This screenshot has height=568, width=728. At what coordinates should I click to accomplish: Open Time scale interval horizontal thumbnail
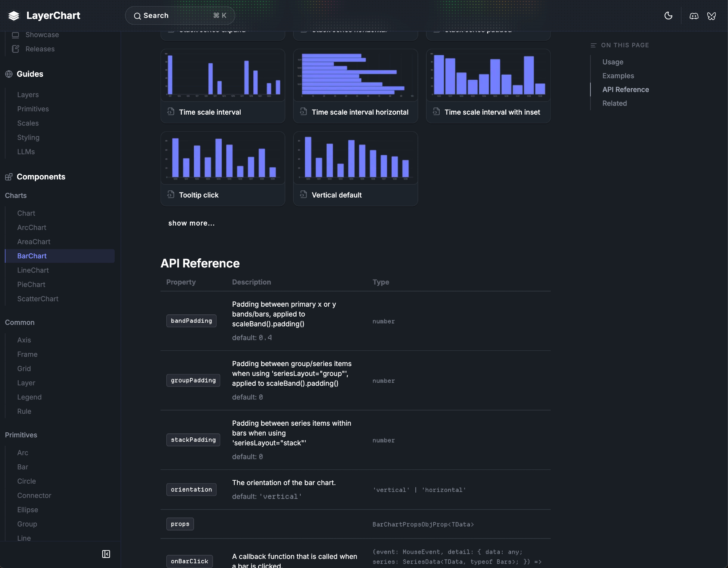coord(355,75)
